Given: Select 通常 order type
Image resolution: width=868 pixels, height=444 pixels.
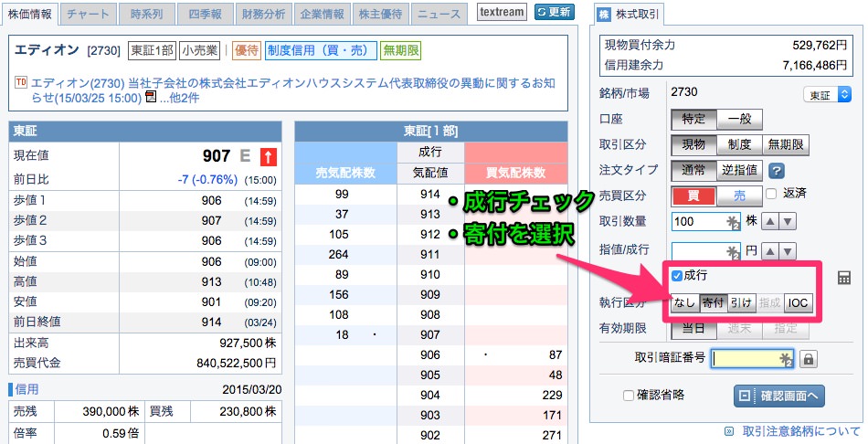Looking at the screenshot, I should (693, 171).
